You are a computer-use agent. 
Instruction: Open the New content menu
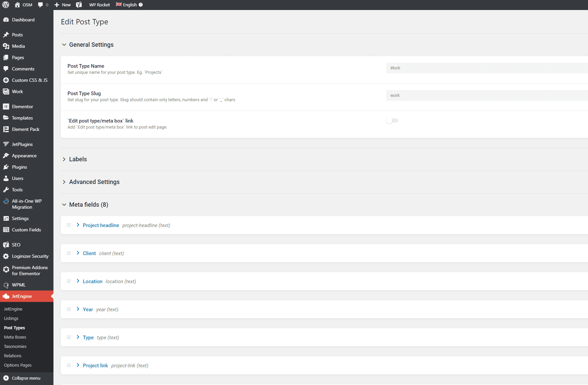click(x=62, y=5)
